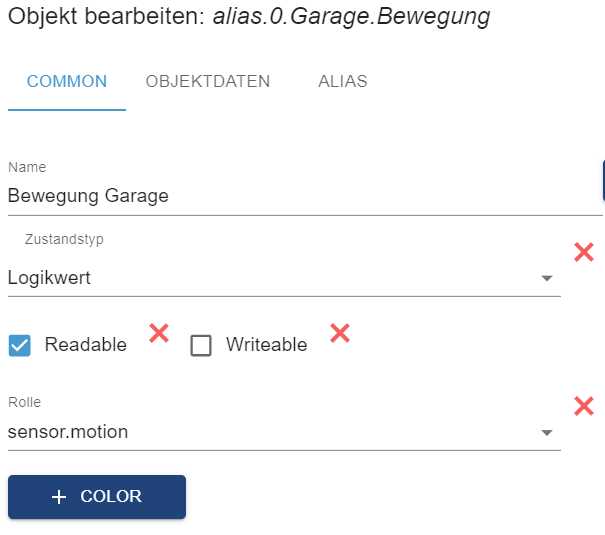Screen dimensions: 605x535
Task: Enable the Writeable checkbox
Action: (x=201, y=345)
